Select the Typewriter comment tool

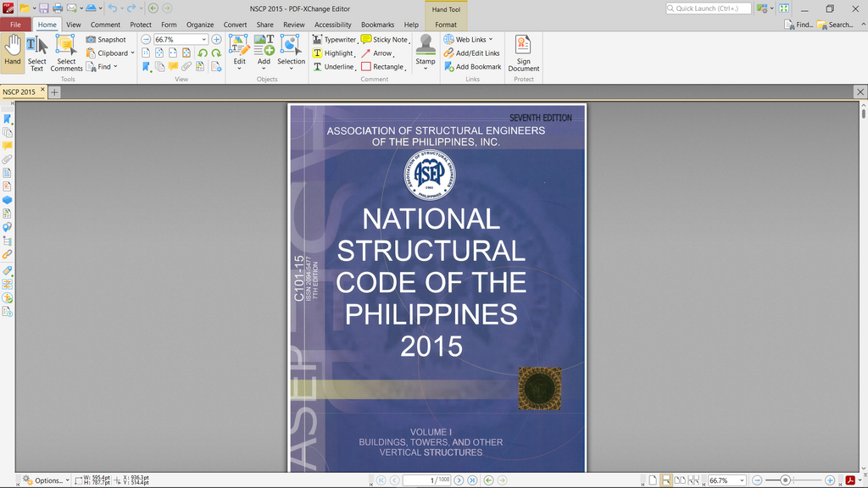(x=334, y=39)
